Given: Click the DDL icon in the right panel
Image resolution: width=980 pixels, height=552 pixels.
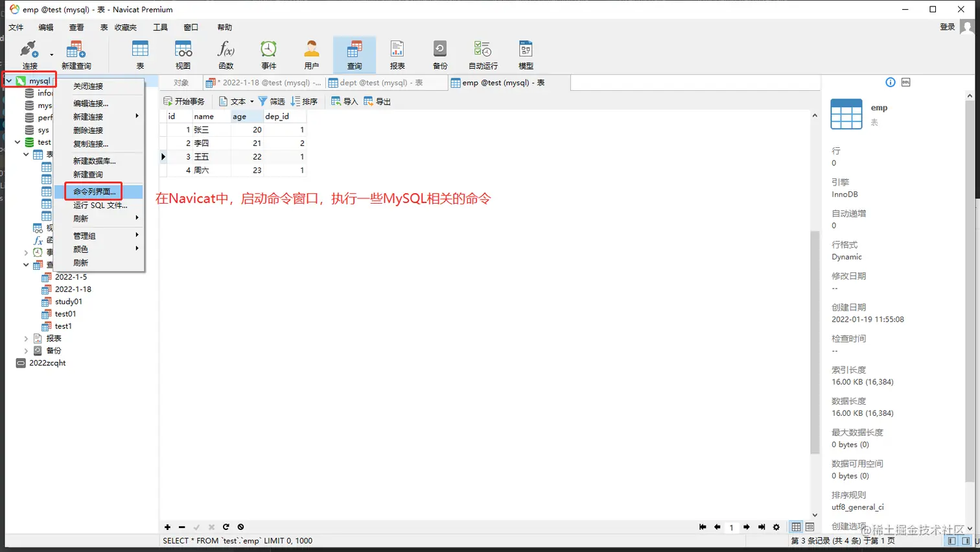Looking at the screenshot, I should point(906,82).
